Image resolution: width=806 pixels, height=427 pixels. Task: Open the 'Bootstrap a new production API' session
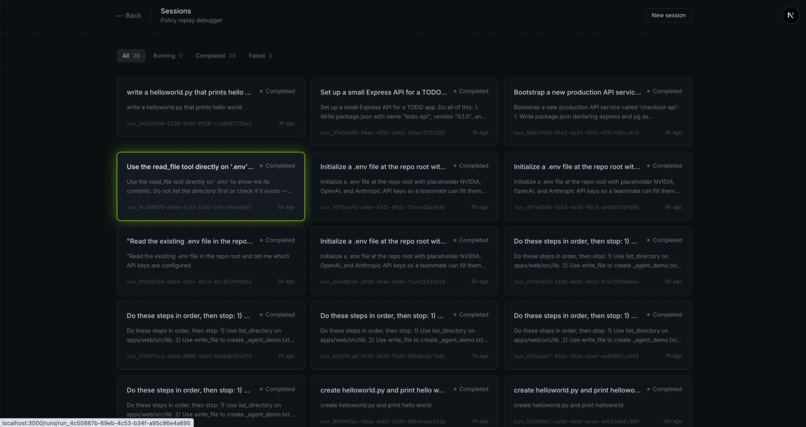point(598,112)
